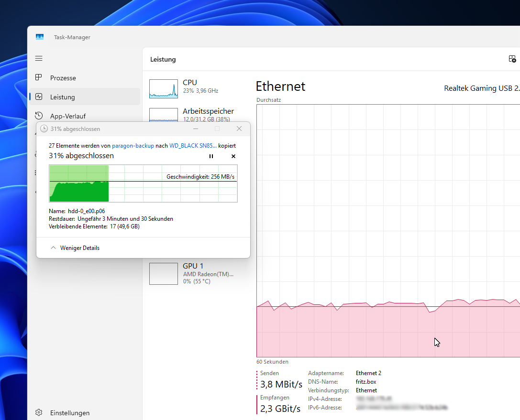Click the Prozesse sidebar icon
Viewport: 520px width, 420px height.
coord(38,77)
